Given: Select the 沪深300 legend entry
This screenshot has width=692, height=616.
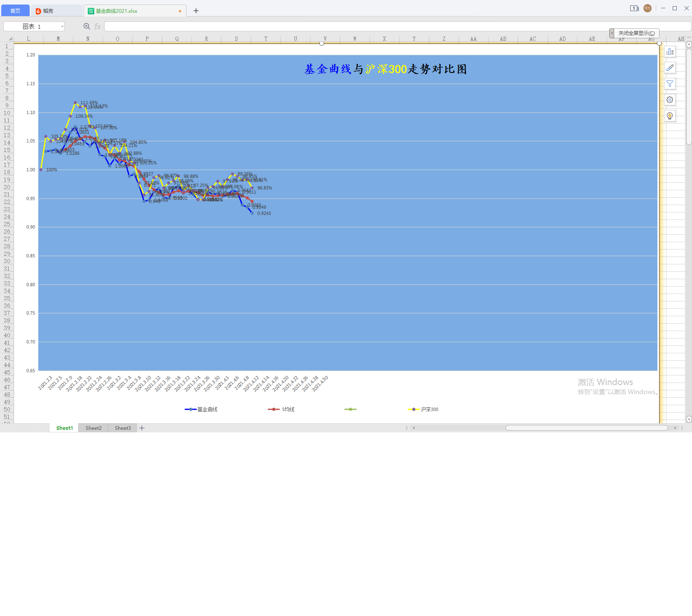Looking at the screenshot, I should 423,409.
